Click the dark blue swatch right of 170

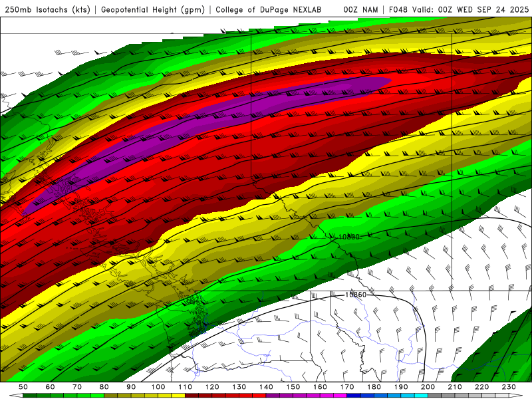[354, 396]
